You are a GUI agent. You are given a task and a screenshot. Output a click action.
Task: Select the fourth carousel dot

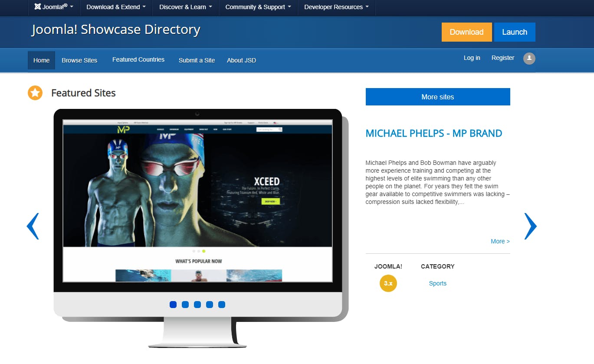coord(210,305)
